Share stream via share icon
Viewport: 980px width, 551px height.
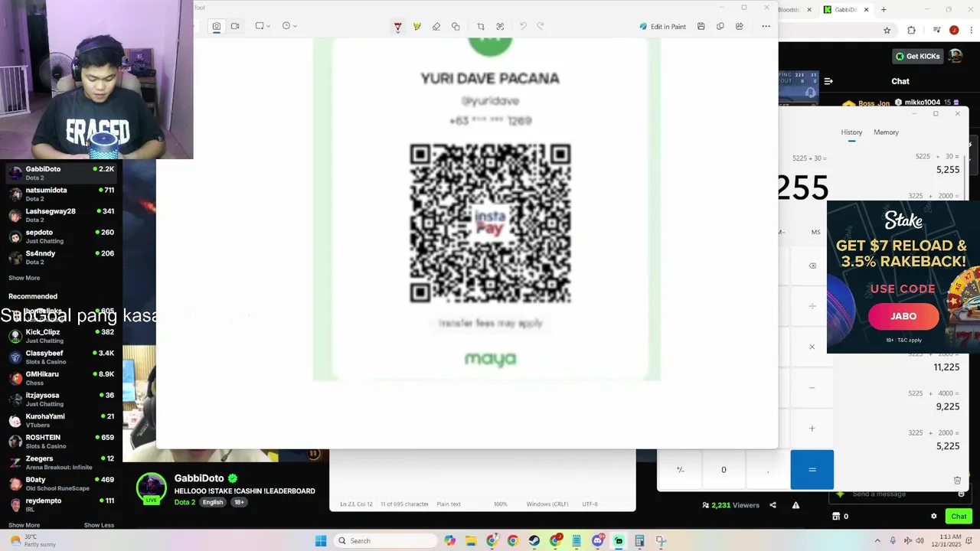(773, 505)
